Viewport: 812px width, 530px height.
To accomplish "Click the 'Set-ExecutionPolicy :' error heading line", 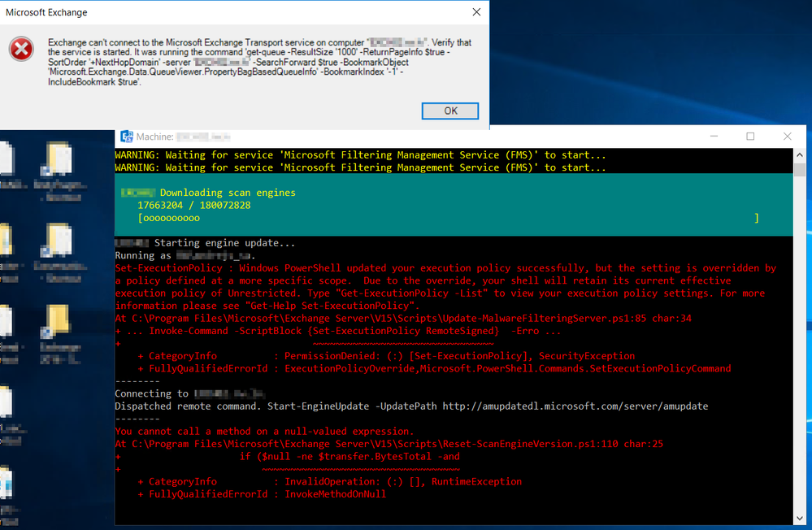I will 445,268.
